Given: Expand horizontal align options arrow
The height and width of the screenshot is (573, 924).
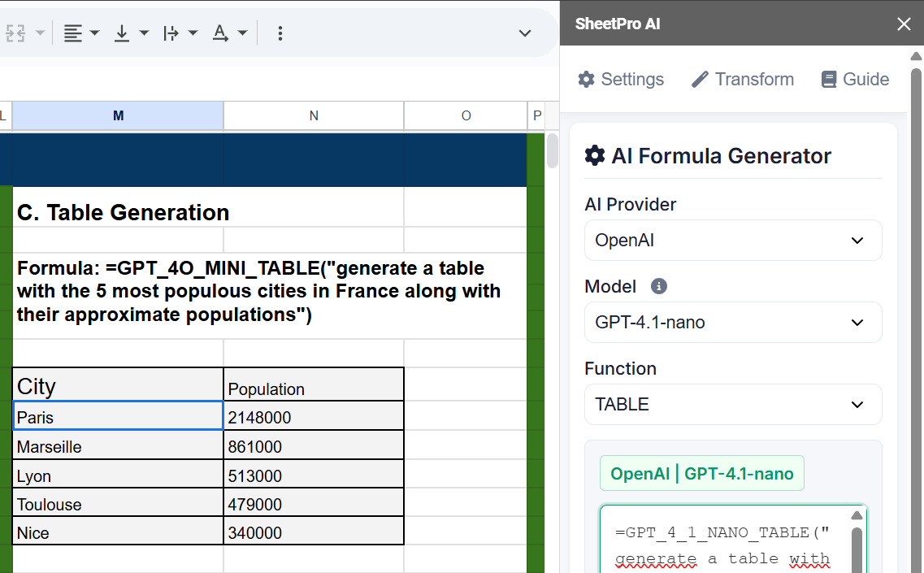Looking at the screenshot, I should coord(94,33).
